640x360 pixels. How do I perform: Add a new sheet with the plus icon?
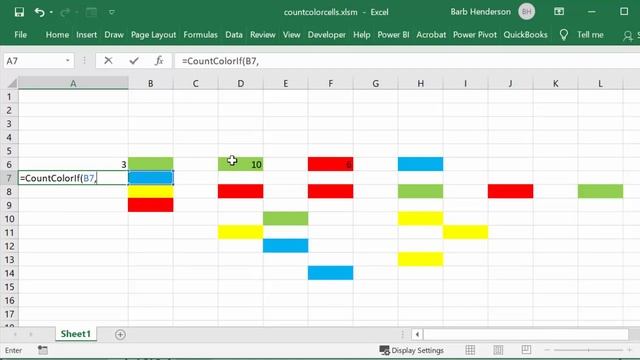coord(120,334)
